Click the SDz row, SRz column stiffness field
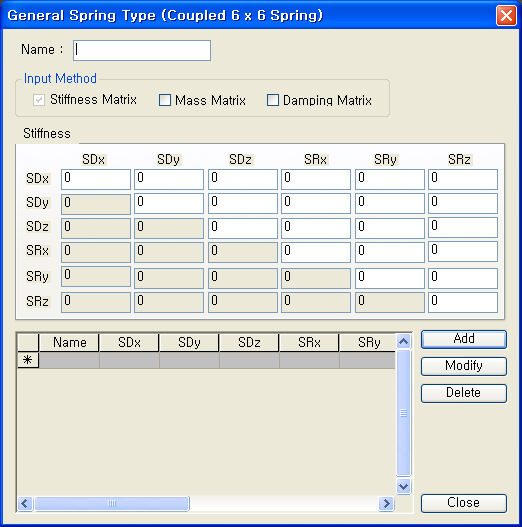Viewport: 522px width, 527px height. point(463,228)
